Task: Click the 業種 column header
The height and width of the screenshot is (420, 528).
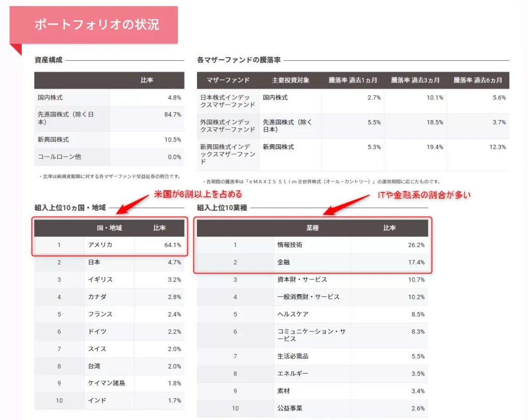Action: click(x=312, y=228)
